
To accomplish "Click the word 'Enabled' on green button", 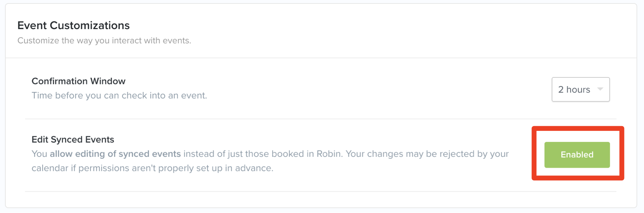I will 577,155.
